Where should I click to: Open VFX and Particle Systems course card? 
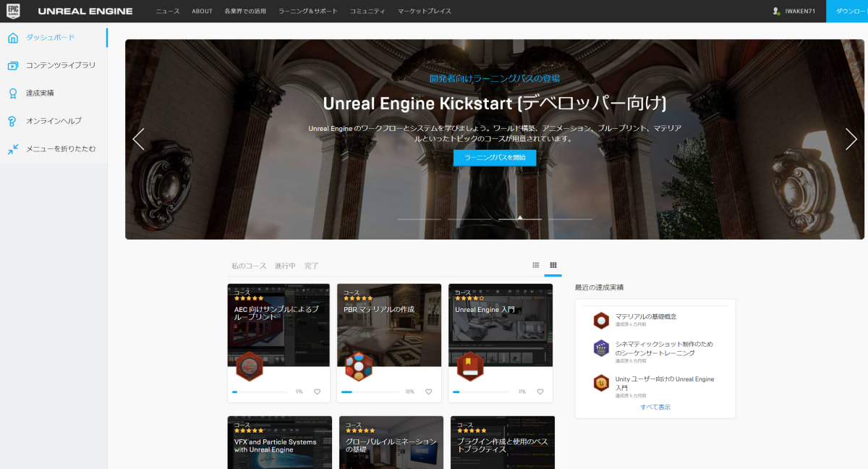pyautogui.click(x=279, y=442)
